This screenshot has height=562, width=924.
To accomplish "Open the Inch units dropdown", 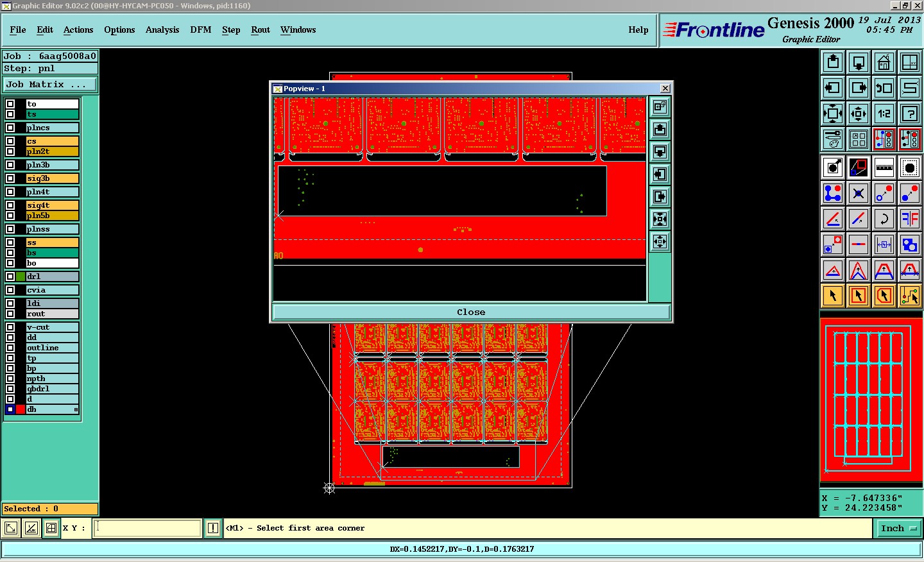I will pyautogui.click(x=898, y=529).
